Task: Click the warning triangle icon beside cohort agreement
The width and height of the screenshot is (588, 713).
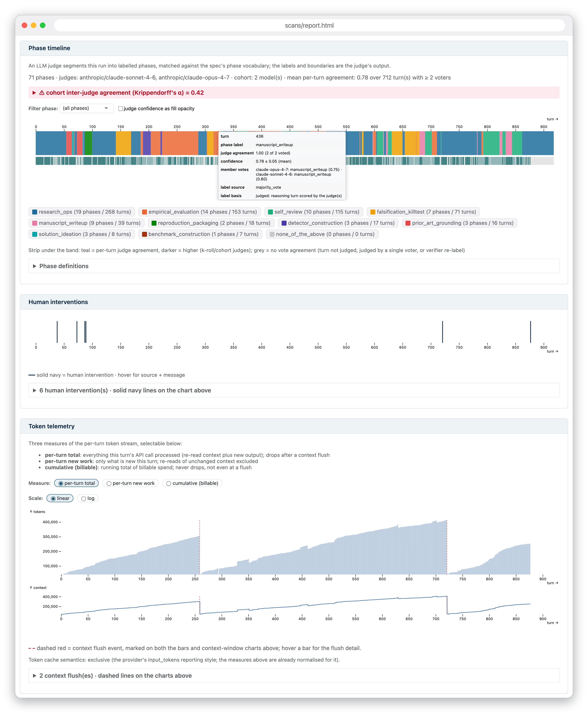Action: 42,93
